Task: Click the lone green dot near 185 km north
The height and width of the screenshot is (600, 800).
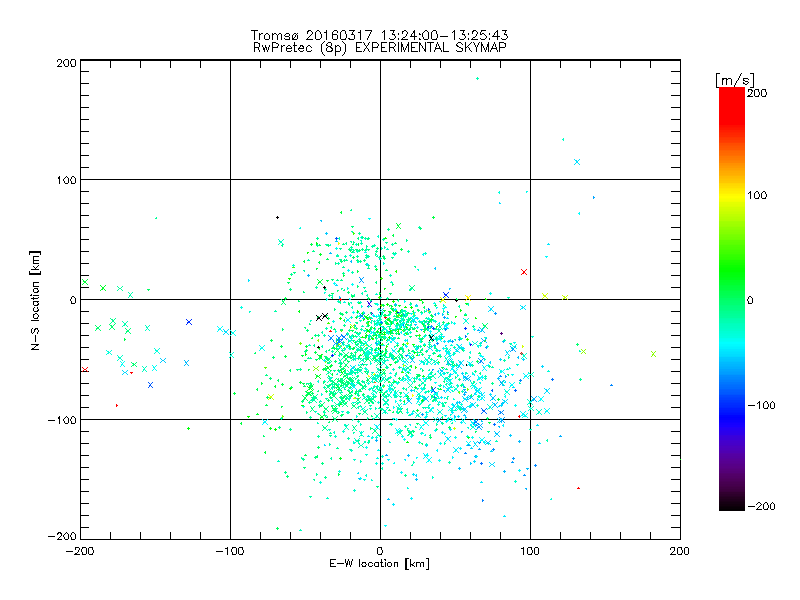Action: [x=478, y=79]
